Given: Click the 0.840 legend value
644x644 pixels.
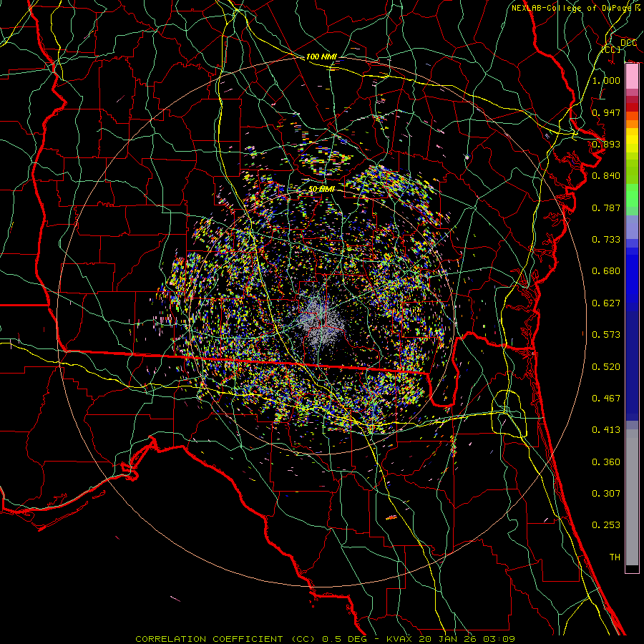Looking at the screenshot, I should [606, 176].
